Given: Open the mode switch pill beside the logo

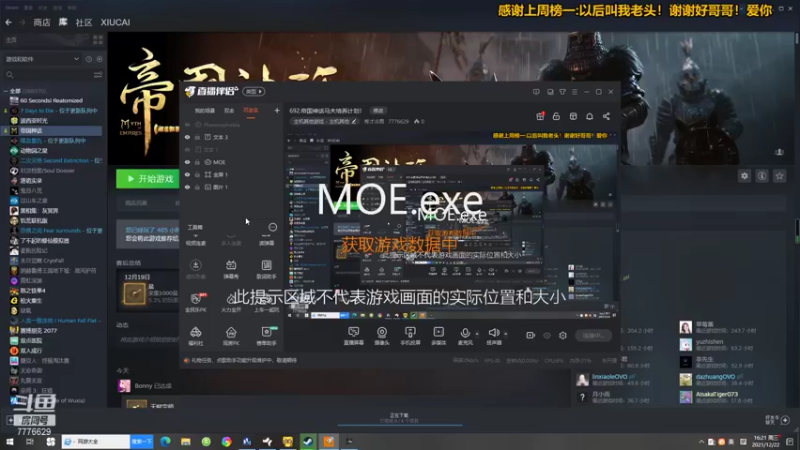Looking at the screenshot, I should pyautogui.click(x=254, y=91).
